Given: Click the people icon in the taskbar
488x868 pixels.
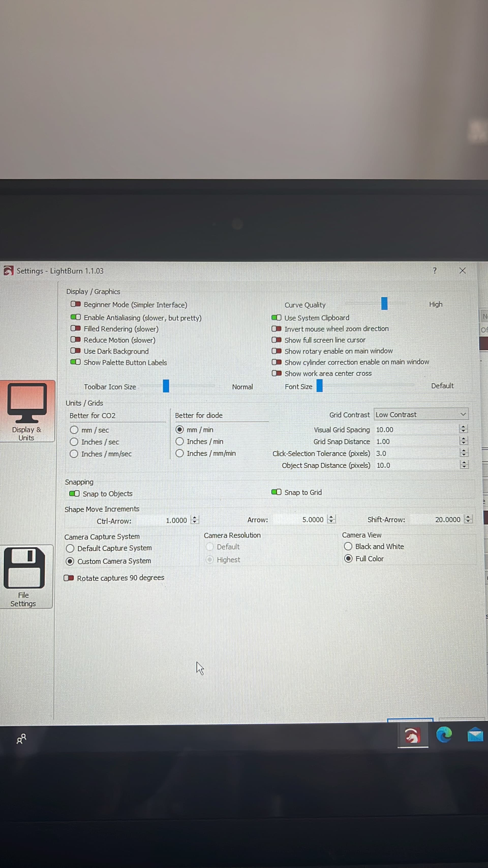Looking at the screenshot, I should [x=21, y=739].
